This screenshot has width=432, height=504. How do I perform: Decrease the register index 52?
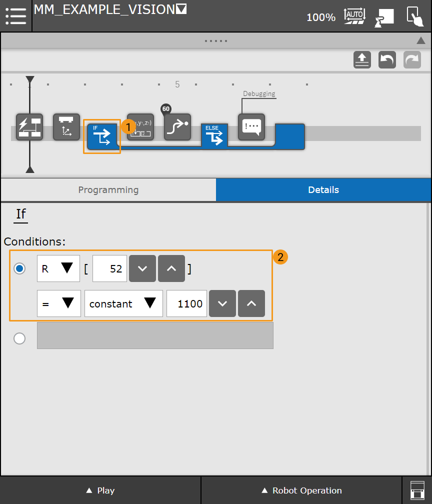(x=142, y=268)
